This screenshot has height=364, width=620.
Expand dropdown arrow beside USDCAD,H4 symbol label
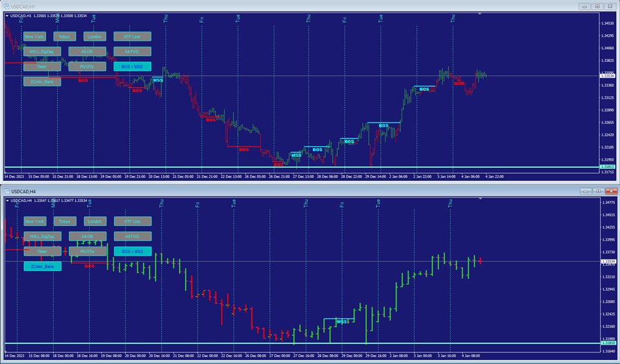point(7,201)
